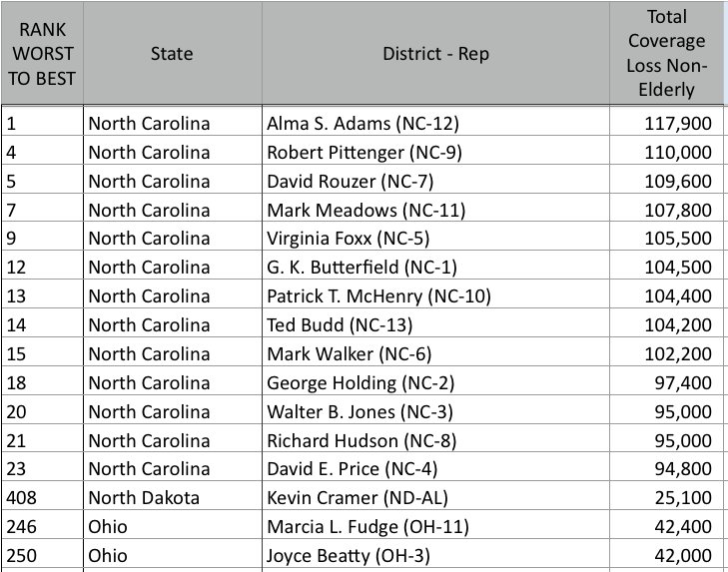Click rank cell 20 for Walter B. Jones
The width and height of the screenshot is (728, 572).
pos(42,411)
